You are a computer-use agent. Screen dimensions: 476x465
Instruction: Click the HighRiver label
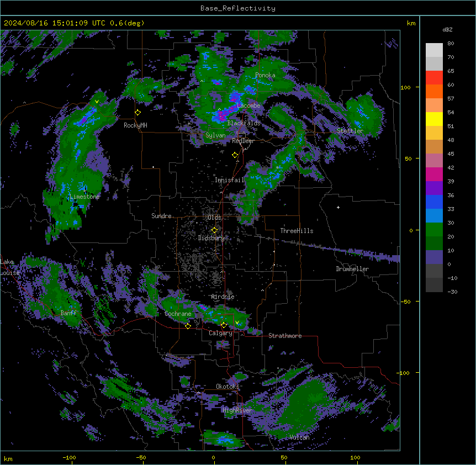237,410
